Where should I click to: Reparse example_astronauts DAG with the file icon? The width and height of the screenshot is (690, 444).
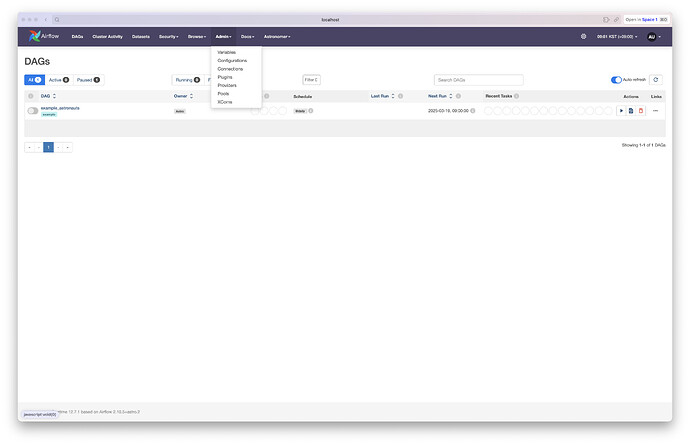631,111
